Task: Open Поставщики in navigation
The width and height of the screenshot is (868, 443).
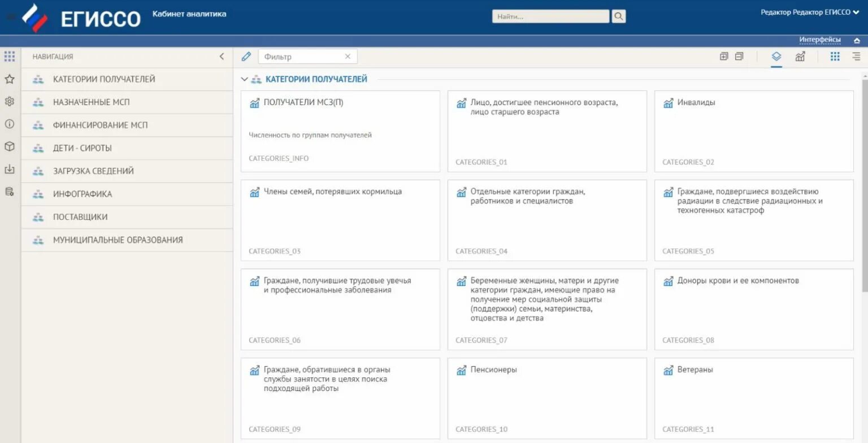Action: click(127, 217)
